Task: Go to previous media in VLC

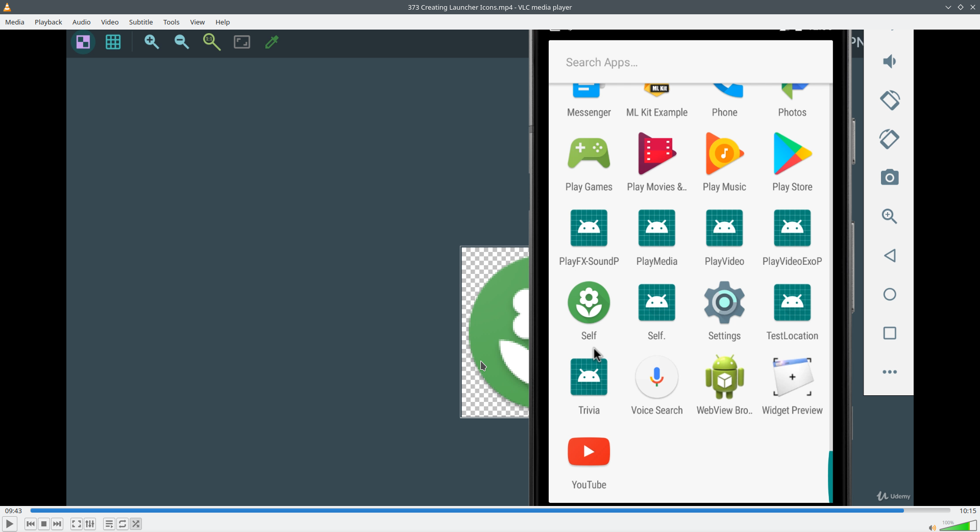Action: [31, 524]
